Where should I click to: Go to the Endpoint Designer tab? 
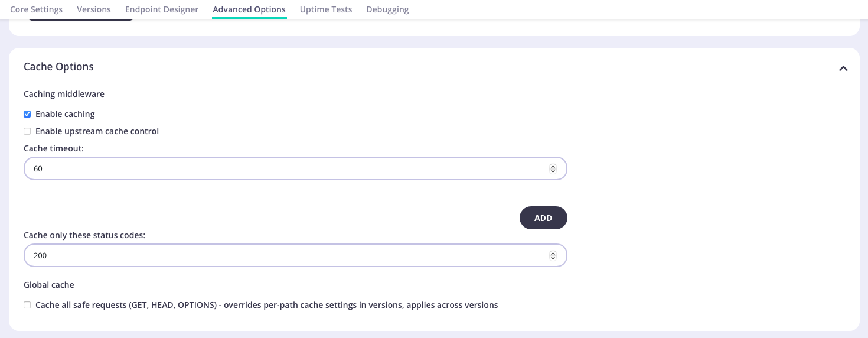[x=162, y=9]
